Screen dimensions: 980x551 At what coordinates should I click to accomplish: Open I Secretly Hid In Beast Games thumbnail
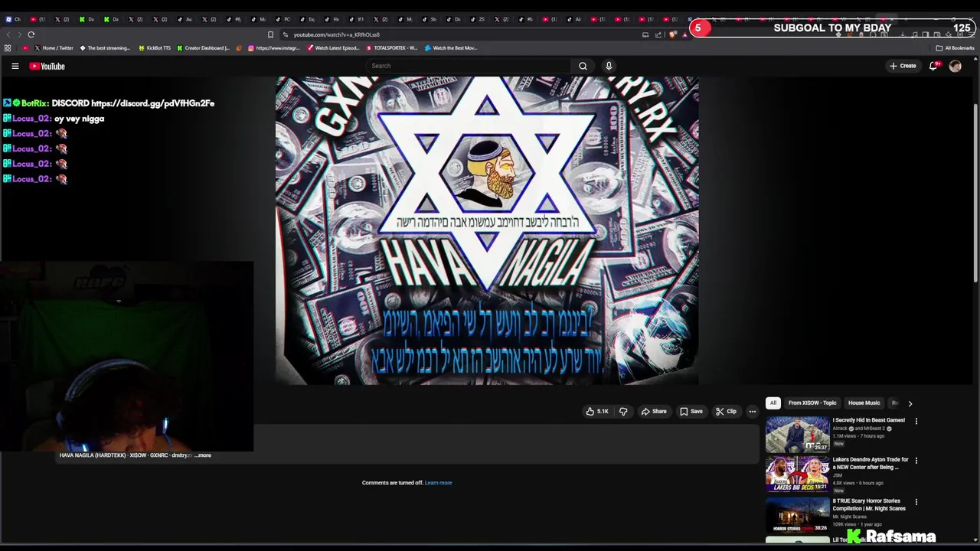point(797,434)
